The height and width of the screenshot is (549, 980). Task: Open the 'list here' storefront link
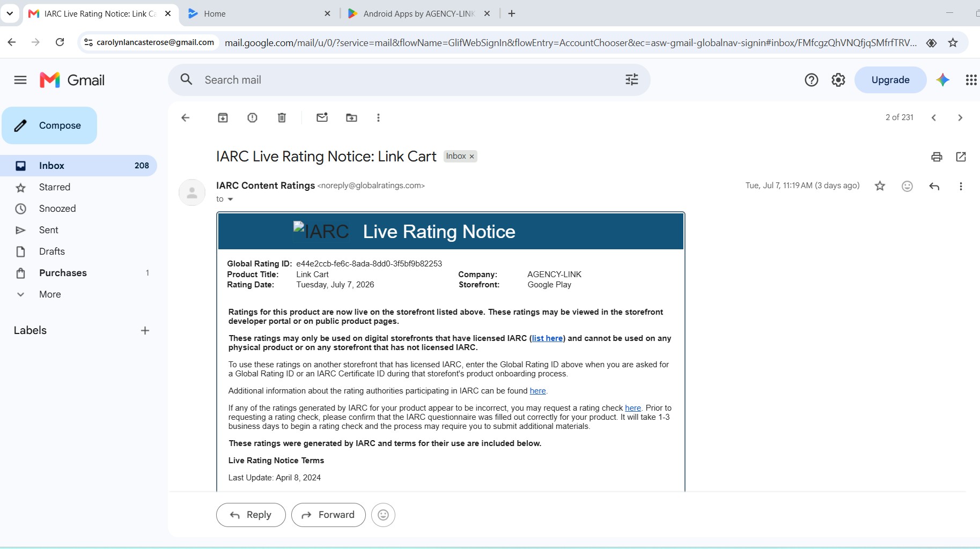(547, 338)
